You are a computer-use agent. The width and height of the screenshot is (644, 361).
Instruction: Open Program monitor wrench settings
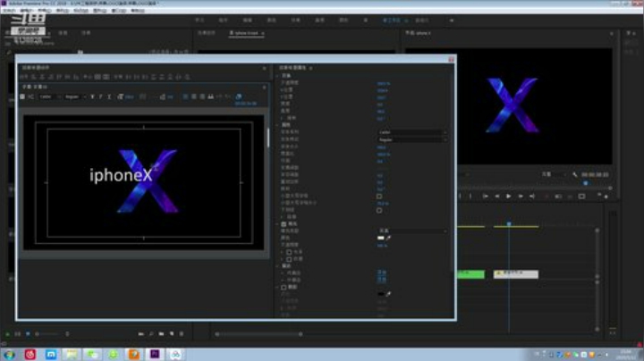point(574,175)
